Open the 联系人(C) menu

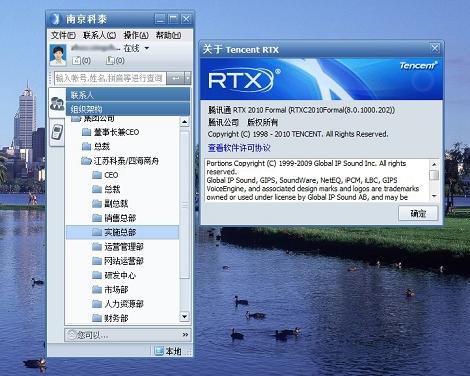99,35
